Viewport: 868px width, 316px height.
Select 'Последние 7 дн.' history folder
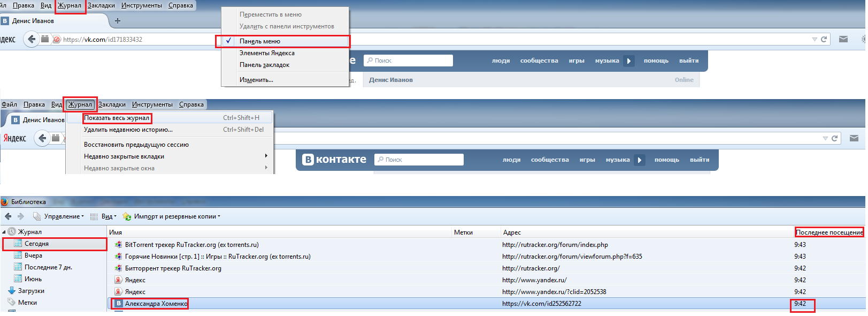tap(48, 267)
